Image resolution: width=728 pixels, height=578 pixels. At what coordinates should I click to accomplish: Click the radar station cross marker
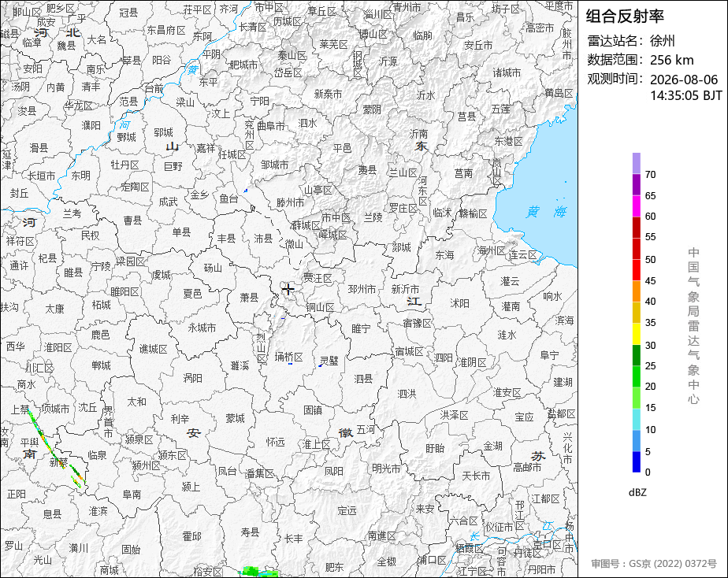click(x=288, y=290)
